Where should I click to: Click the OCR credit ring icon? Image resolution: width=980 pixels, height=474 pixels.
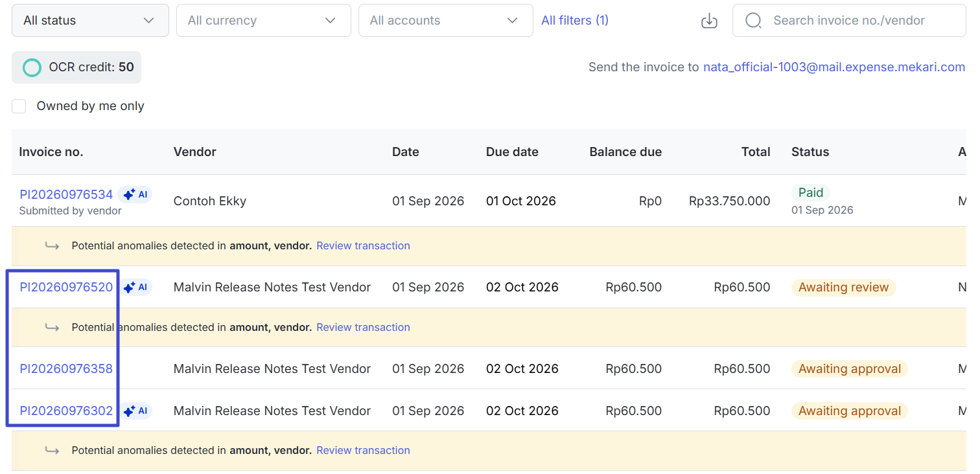32,67
